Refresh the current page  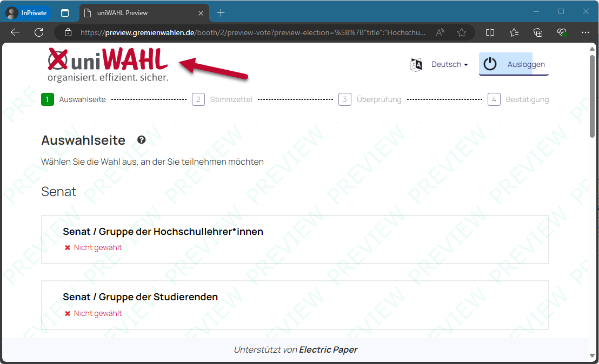[39, 32]
